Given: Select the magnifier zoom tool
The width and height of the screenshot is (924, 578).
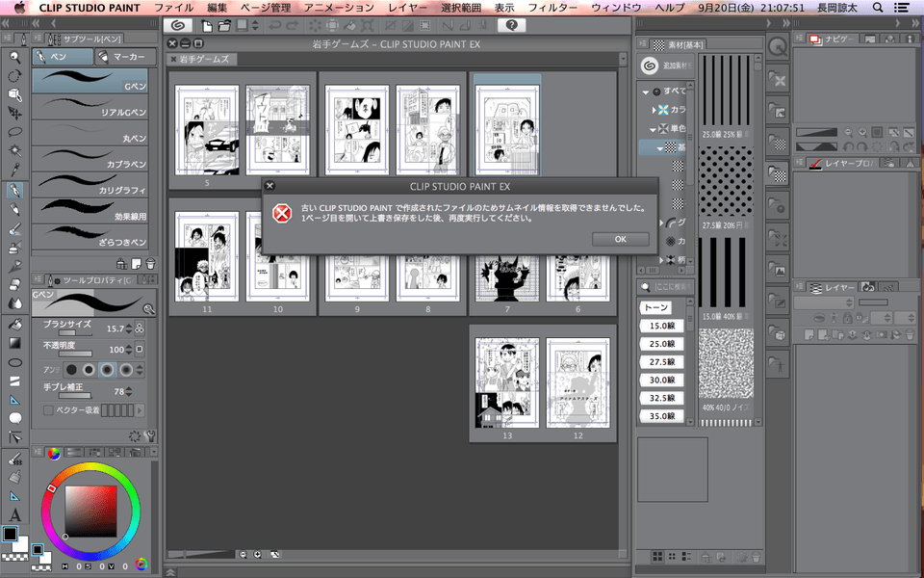Looking at the screenshot, I should (15, 57).
